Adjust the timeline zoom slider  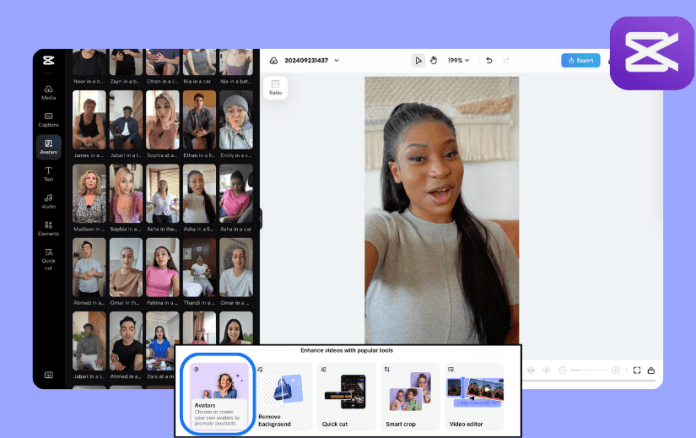click(589, 370)
